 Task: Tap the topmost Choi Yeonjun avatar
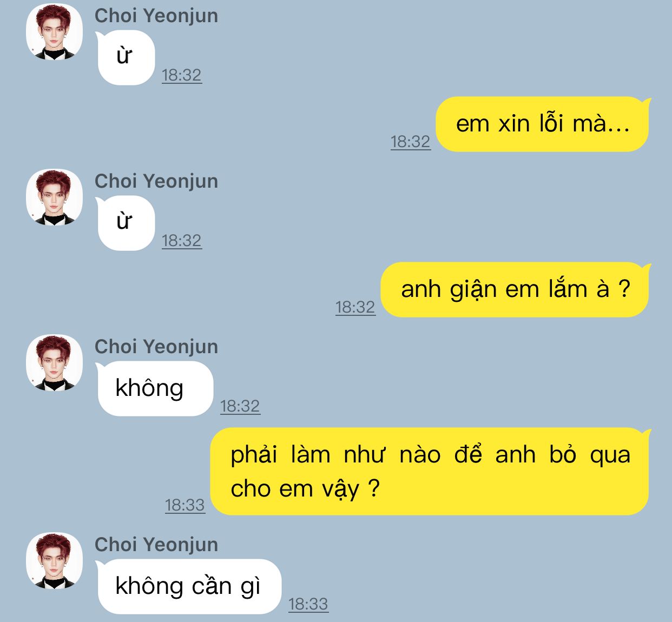click(x=55, y=31)
